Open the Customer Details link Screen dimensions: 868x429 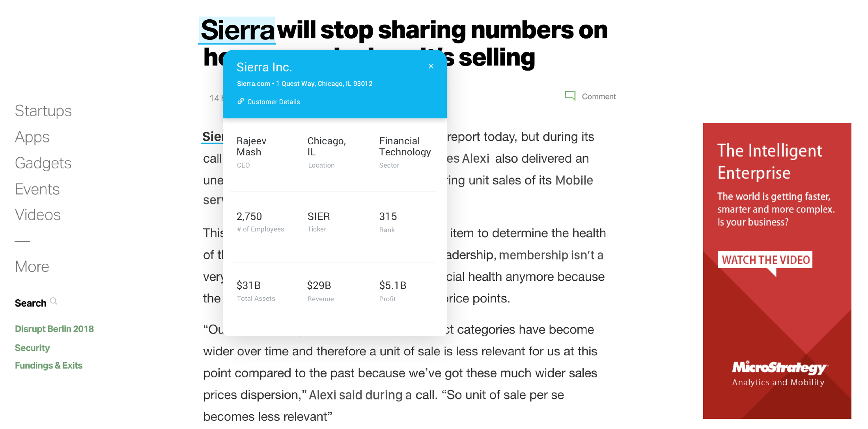click(273, 102)
